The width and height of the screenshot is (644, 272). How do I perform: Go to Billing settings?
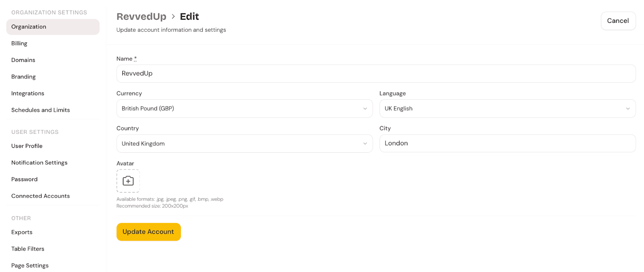(x=19, y=43)
